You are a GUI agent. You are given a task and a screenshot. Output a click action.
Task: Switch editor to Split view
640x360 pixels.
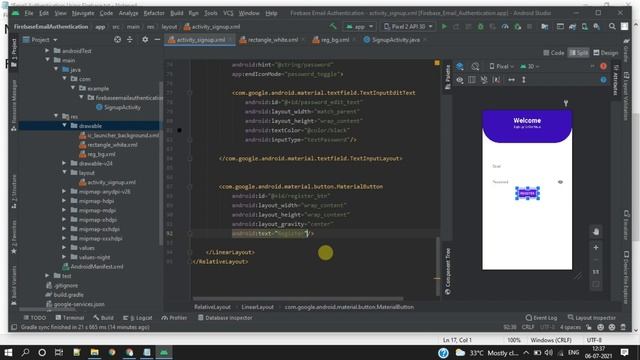(x=579, y=53)
